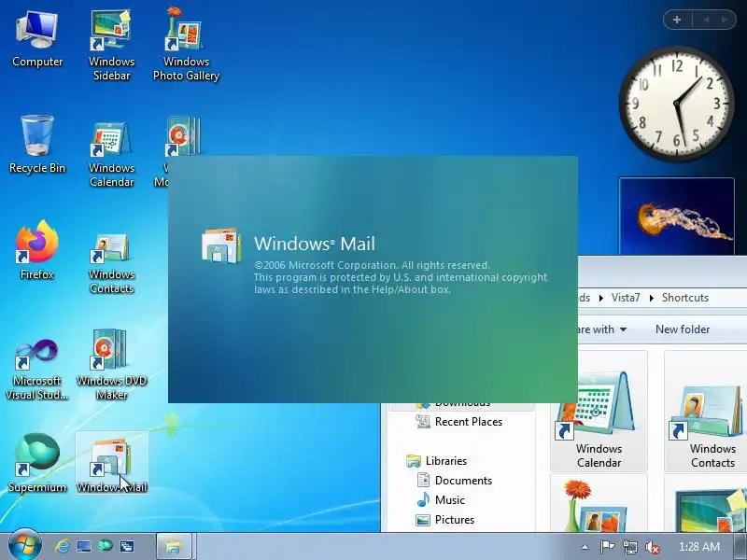Select the Windows Contacts shortcut on desktop

click(x=111, y=262)
